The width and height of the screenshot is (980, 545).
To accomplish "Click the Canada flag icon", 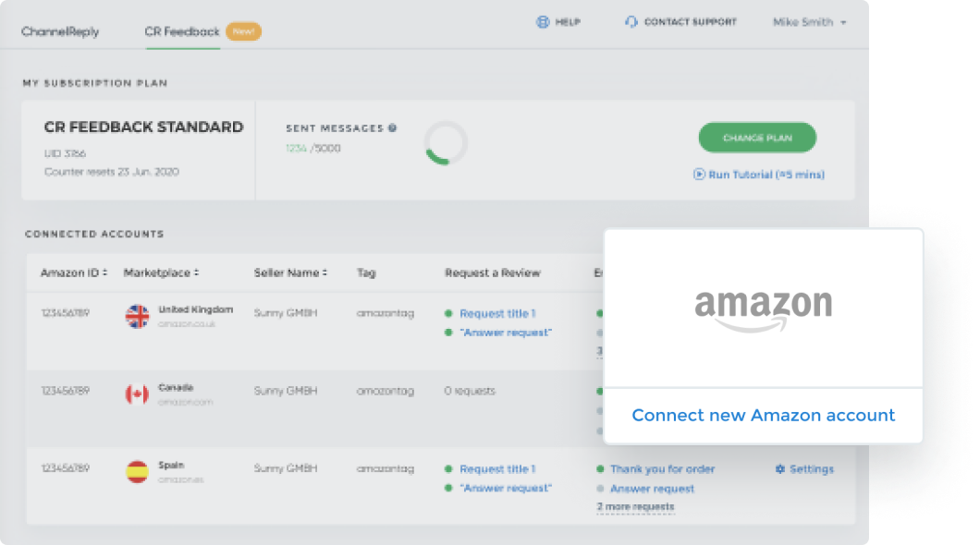I will [x=138, y=394].
